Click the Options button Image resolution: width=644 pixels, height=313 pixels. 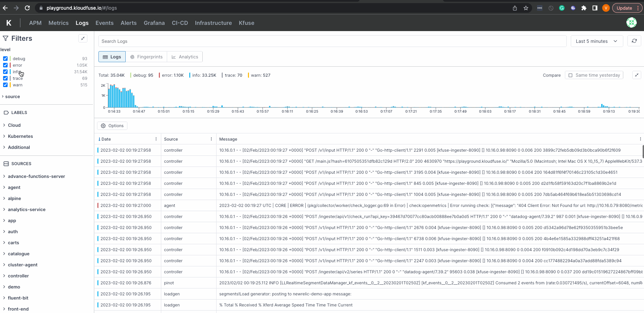click(x=112, y=126)
